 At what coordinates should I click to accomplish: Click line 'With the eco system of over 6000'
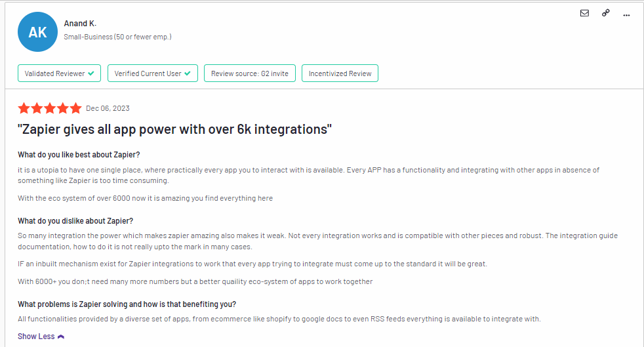(145, 198)
